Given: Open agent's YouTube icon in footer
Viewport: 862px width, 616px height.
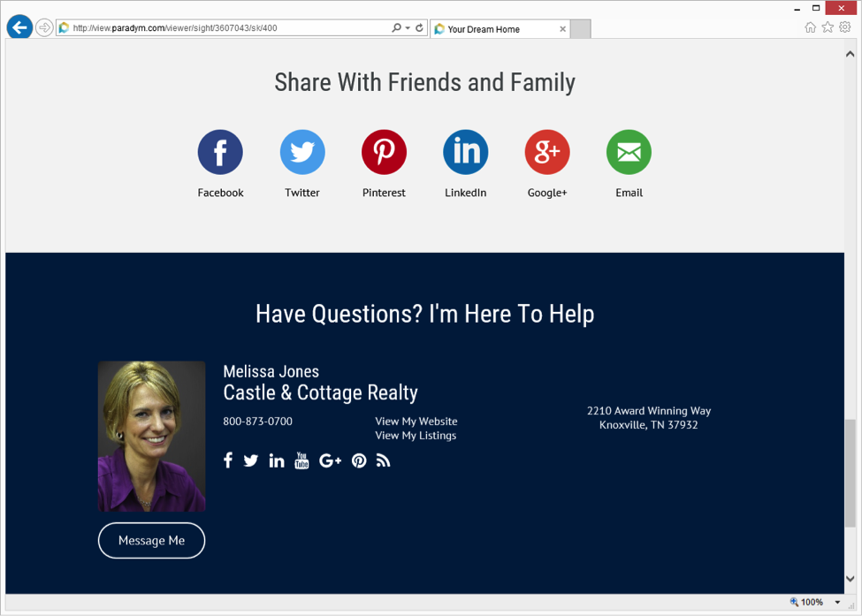Looking at the screenshot, I should pos(301,460).
